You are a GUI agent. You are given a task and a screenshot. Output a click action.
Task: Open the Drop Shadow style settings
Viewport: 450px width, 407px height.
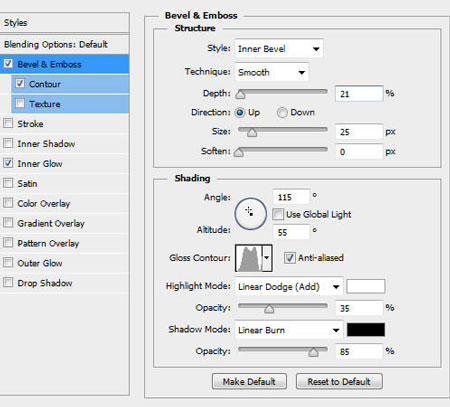coord(65,283)
